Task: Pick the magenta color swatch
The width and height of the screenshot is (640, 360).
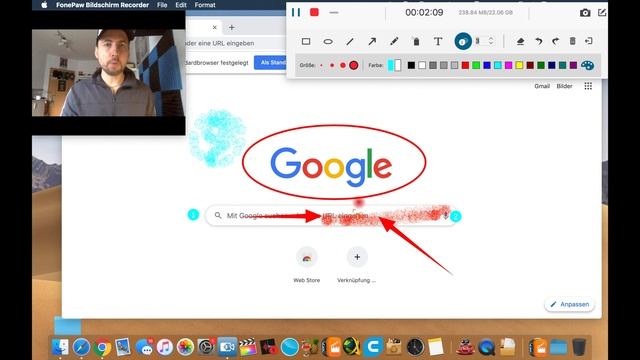Action: click(509, 65)
